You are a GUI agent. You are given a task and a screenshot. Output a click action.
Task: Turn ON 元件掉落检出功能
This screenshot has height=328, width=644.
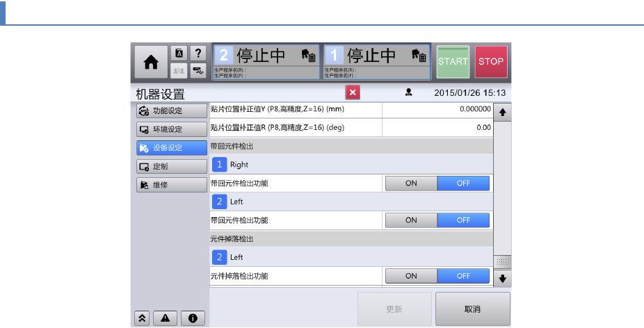[x=411, y=276]
